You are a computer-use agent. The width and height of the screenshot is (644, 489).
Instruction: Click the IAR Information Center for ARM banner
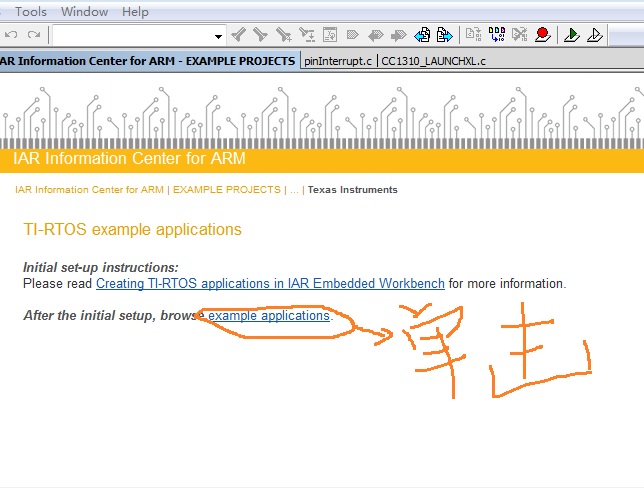click(129, 158)
